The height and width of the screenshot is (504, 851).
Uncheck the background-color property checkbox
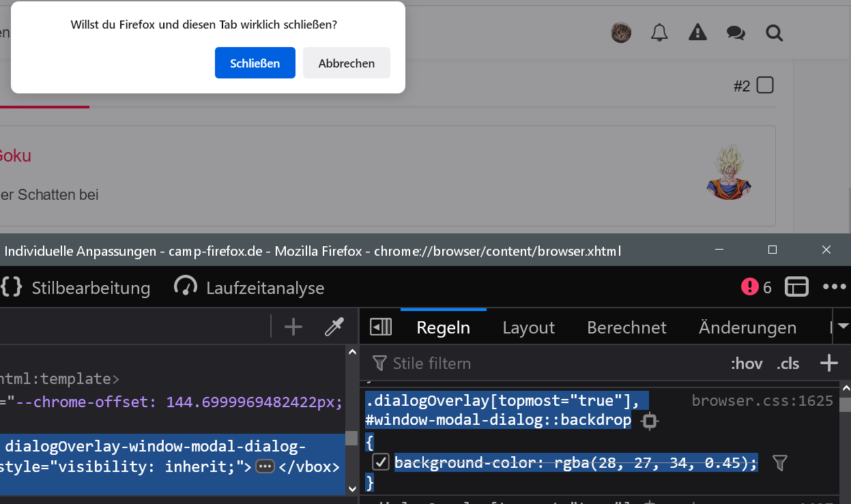pos(381,464)
